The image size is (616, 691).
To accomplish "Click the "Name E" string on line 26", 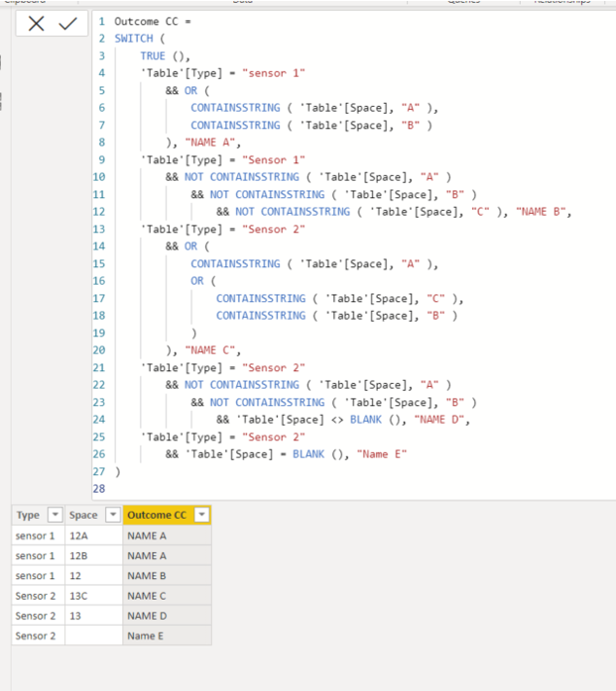I will click(382, 455).
